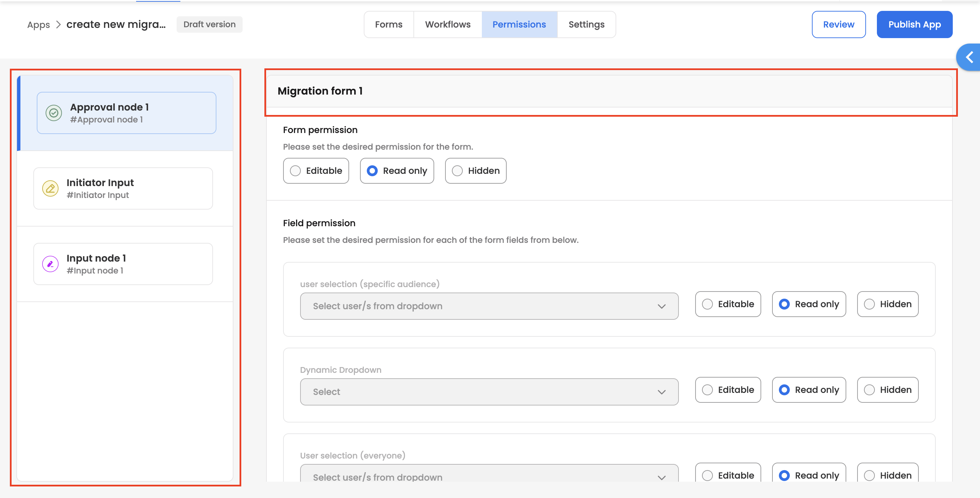
Task: Select Read only for form permission
Action: pyautogui.click(x=396, y=171)
